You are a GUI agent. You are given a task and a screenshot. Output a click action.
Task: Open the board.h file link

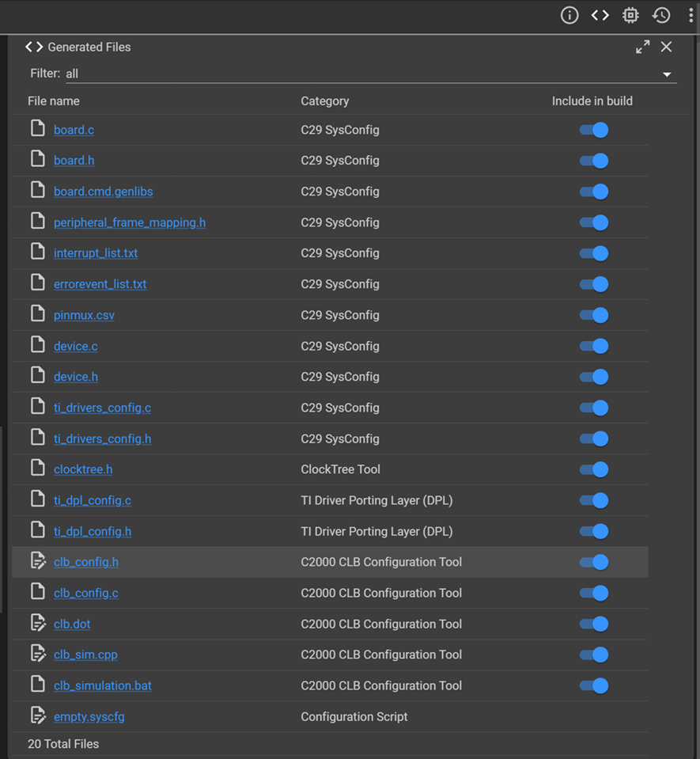click(74, 161)
